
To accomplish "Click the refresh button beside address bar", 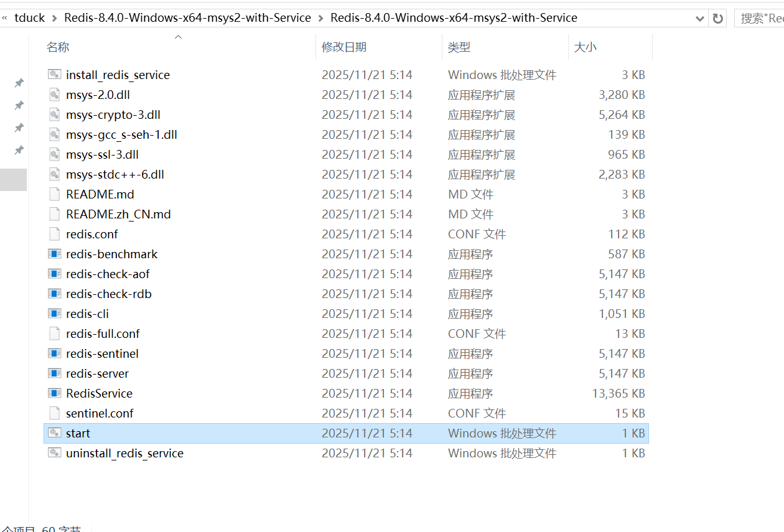I will coord(718,18).
